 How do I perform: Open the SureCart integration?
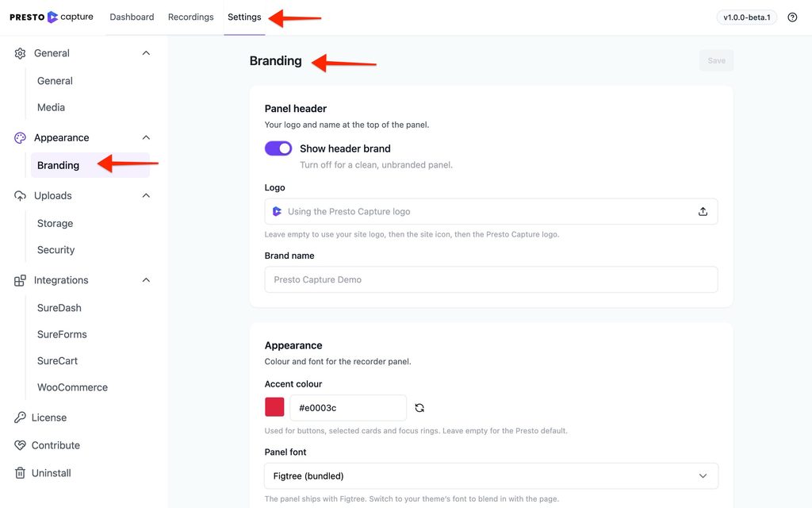coord(57,361)
